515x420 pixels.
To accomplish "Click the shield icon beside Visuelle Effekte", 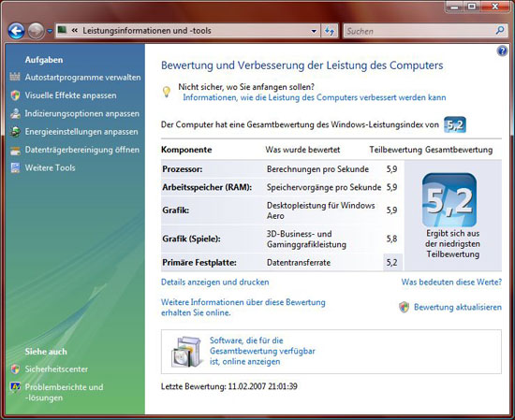I will click(x=15, y=95).
